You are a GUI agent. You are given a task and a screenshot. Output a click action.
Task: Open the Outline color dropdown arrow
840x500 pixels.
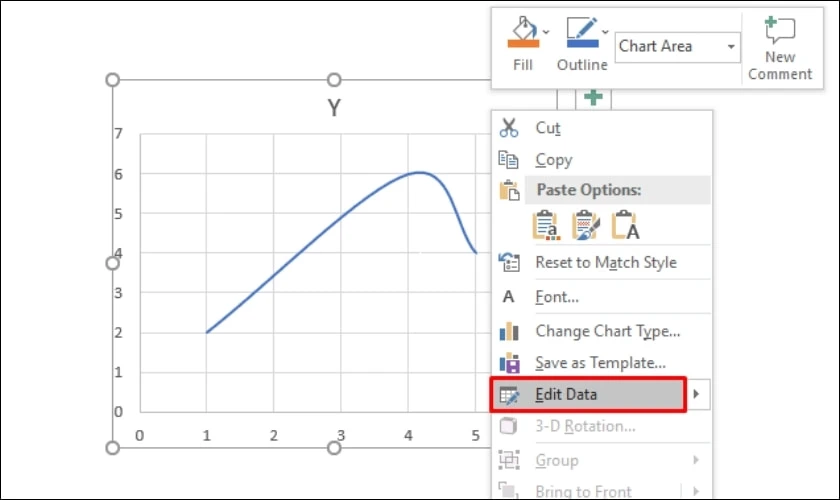click(x=605, y=32)
